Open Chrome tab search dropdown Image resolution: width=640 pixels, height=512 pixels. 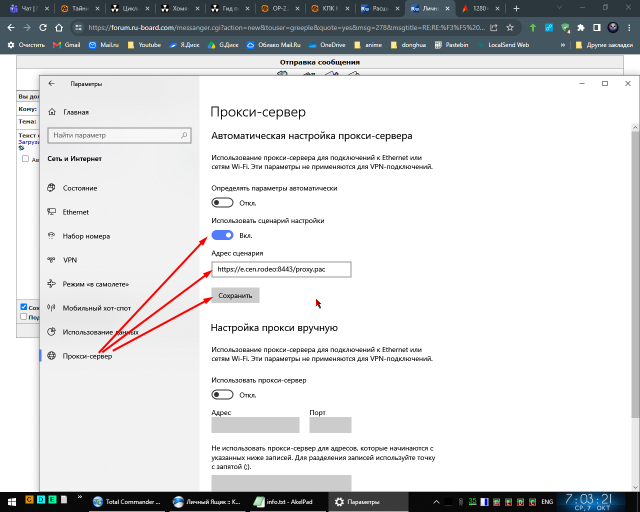(x=560, y=8)
